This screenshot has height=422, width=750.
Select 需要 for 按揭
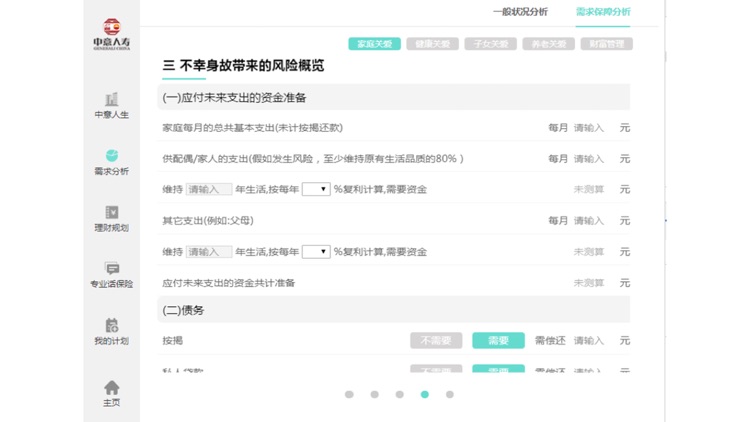pos(498,341)
